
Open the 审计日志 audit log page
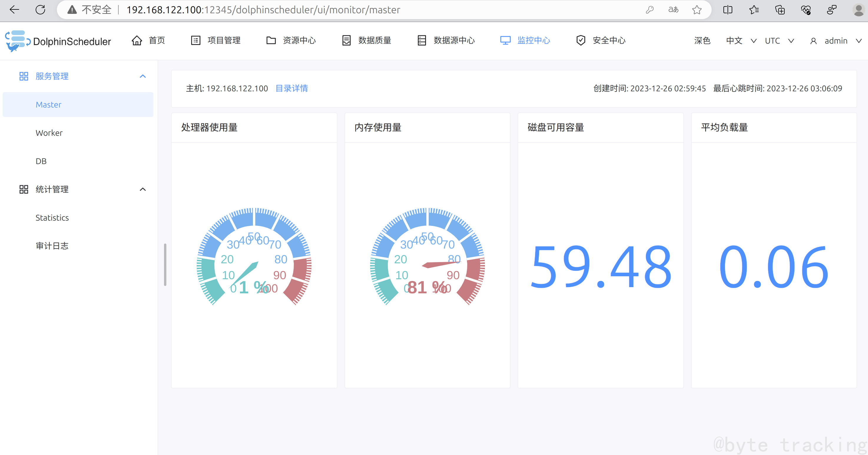click(x=52, y=246)
